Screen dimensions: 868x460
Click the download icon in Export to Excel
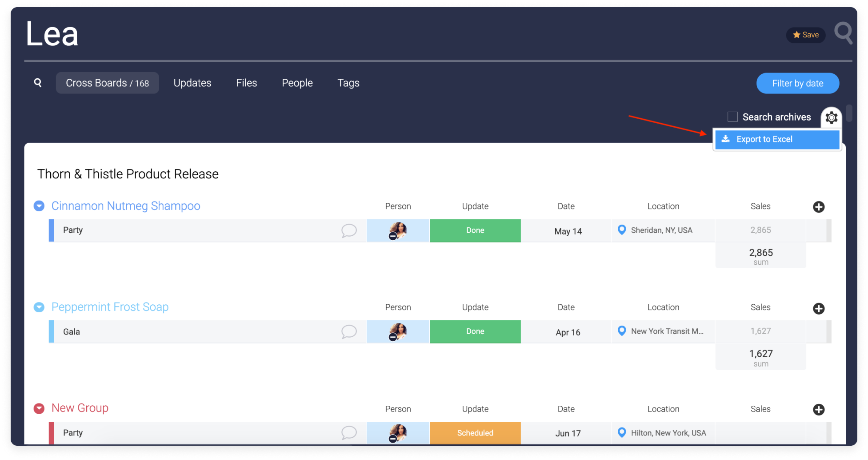tap(725, 139)
